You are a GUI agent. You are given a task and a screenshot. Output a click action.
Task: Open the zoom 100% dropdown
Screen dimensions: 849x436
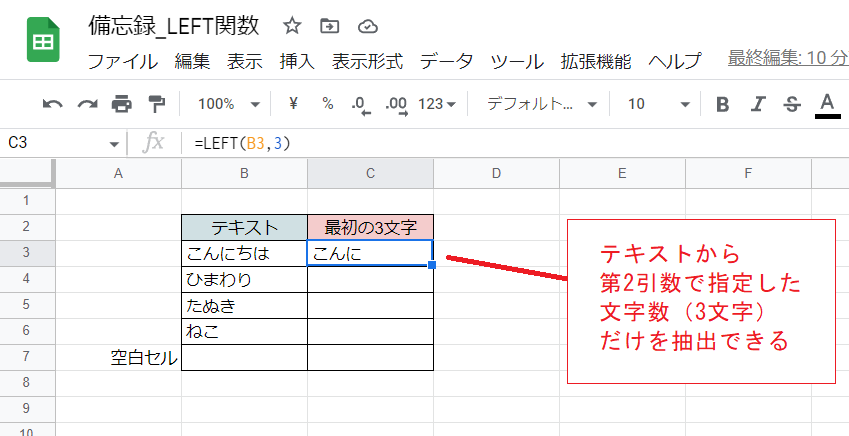point(228,103)
